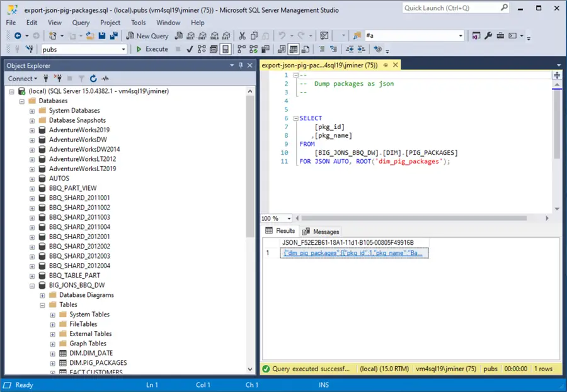Toggle Include Actual Execution Plan
Image resolution: width=567 pixels, height=392 pixels.
241,49
